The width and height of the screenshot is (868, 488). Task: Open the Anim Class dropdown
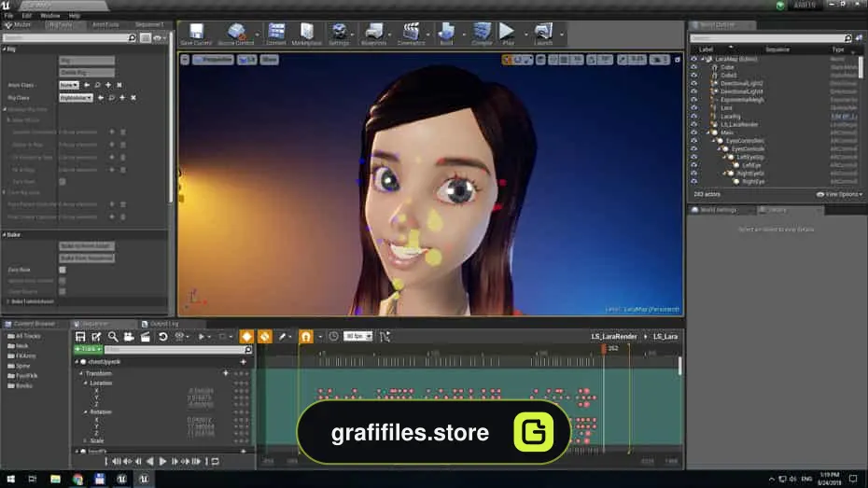(69, 85)
